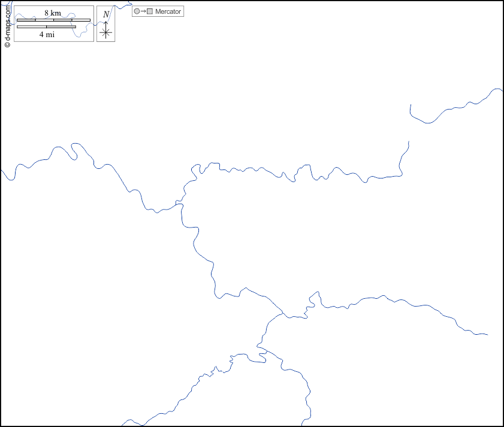
Task: Click the "4 mi" scale text
Action: 47,35
